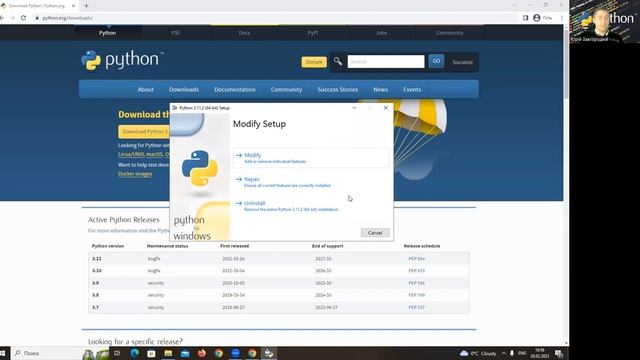The height and width of the screenshot is (360, 640).
Task: Open PEP 619 release schedule link
Action: tap(416, 271)
